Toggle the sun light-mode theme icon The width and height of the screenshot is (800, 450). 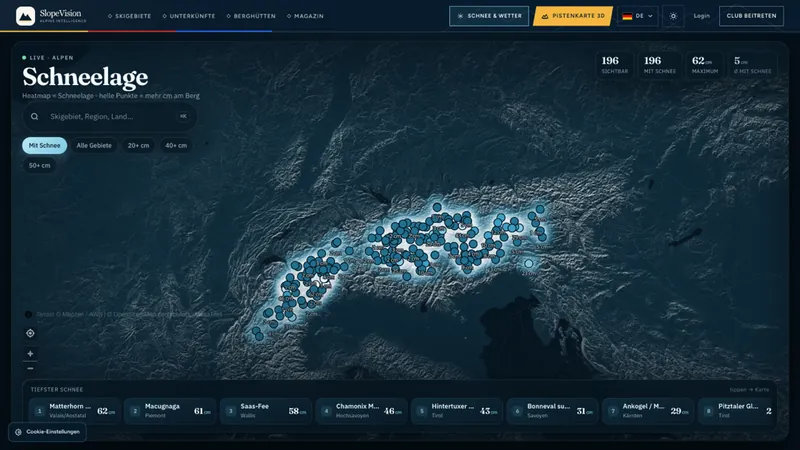pyautogui.click(x=673, y=16)
